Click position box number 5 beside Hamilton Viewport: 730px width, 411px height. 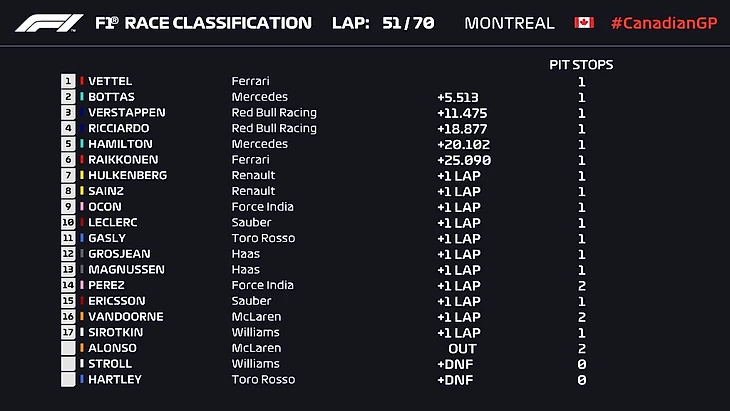pyautogui.click(x=68, y=144)
